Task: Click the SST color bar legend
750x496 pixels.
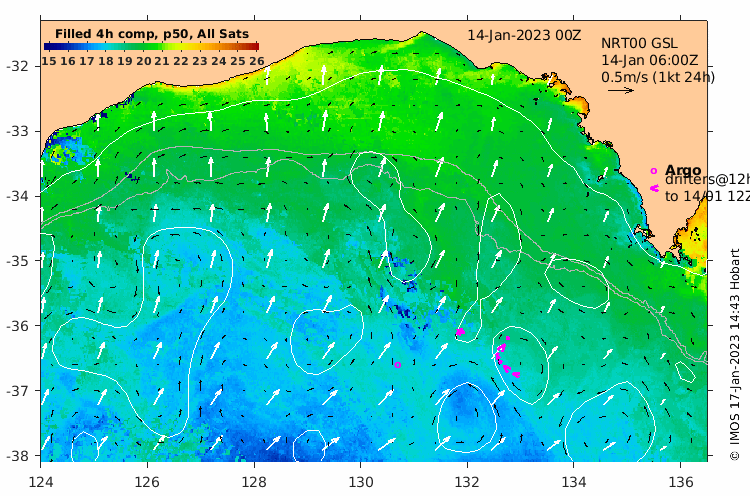Action: pyautogui.click(x=151, y=46)
